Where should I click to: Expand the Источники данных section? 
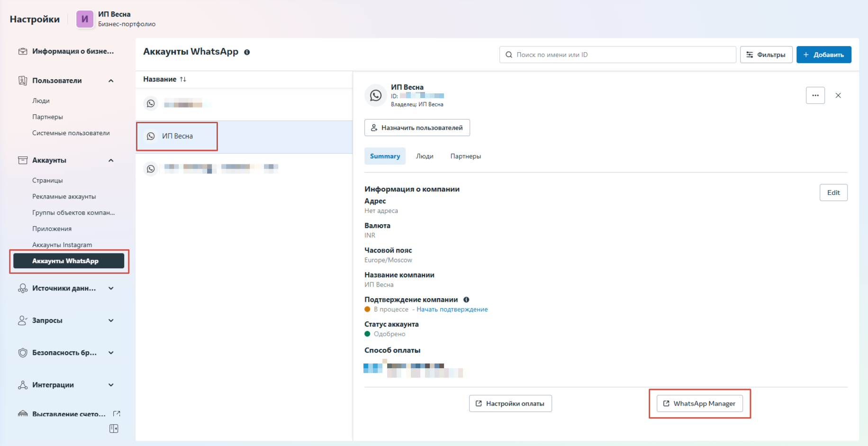point(111,288)
